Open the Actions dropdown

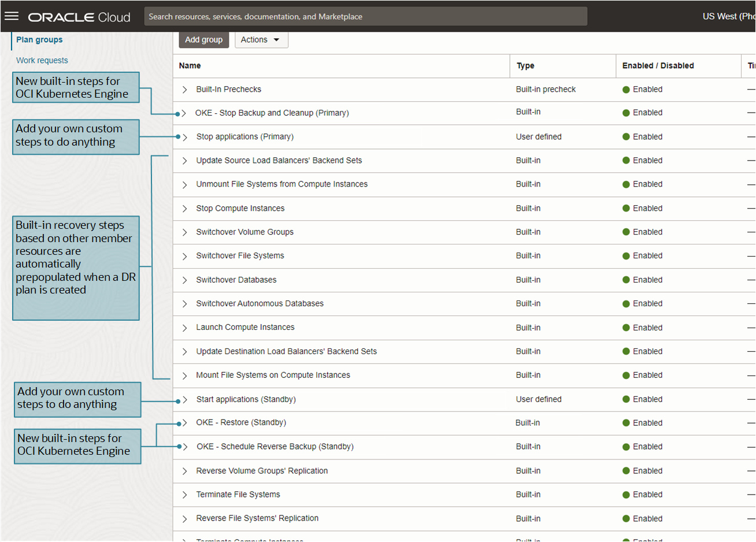(x=261, y=39)
